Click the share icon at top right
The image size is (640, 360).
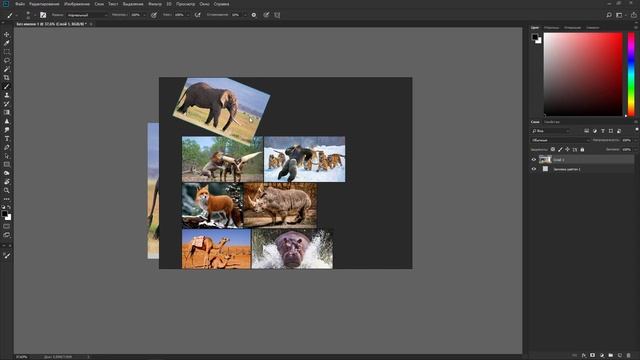point(634,15)
